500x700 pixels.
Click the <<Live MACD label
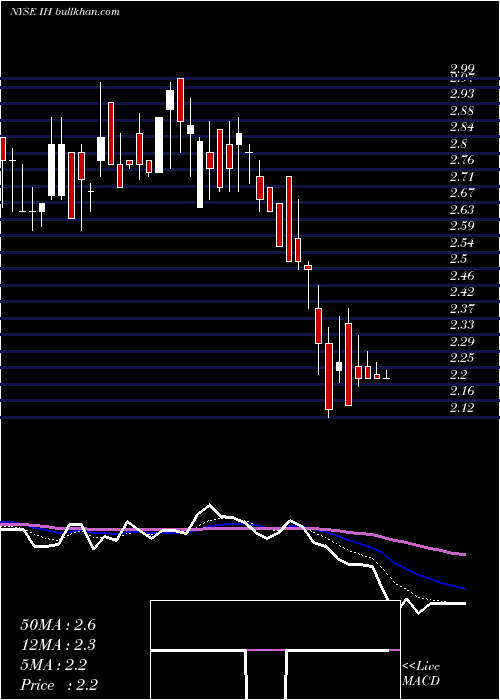coord(421,674)
